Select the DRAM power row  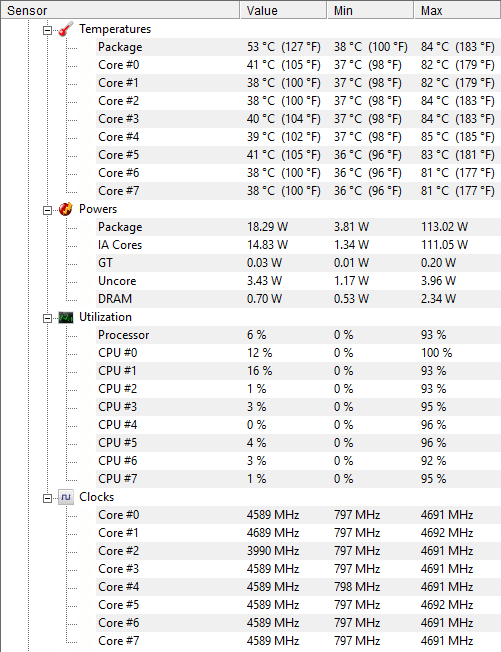[298, 299]
